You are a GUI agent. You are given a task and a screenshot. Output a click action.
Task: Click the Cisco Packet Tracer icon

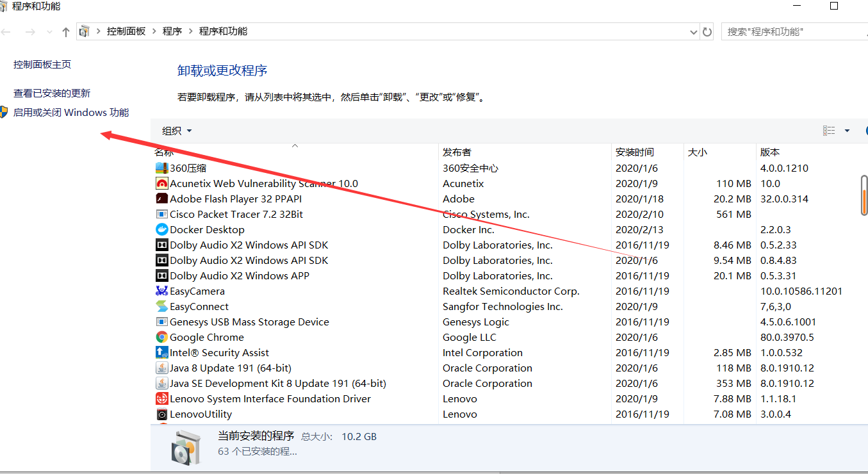[x=161, y=214]
